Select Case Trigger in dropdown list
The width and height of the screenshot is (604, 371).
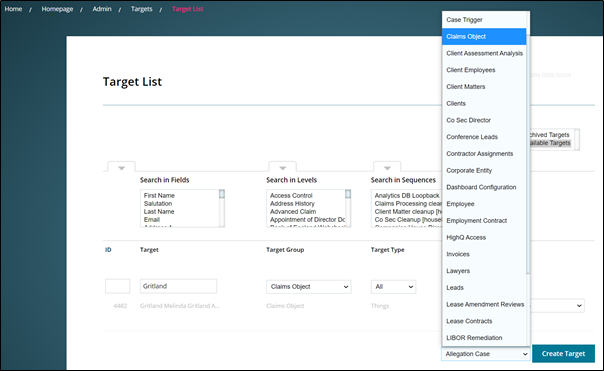(x=484, y=20)
